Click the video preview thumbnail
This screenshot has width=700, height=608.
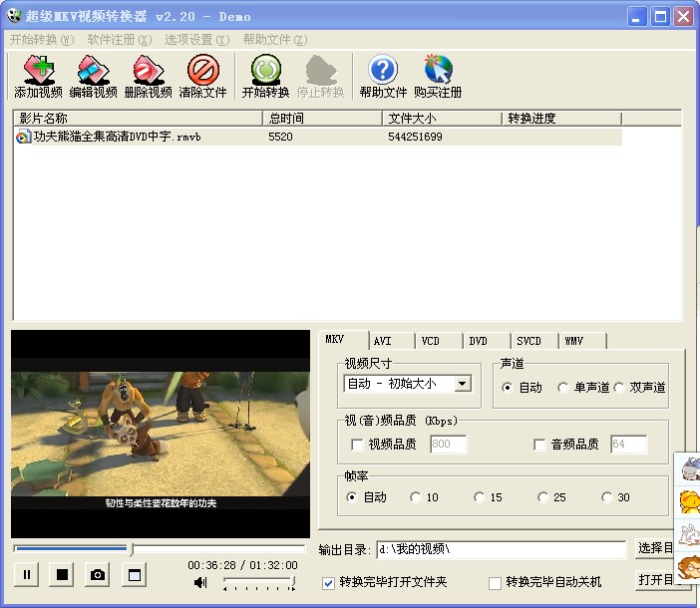pos(161,434)
